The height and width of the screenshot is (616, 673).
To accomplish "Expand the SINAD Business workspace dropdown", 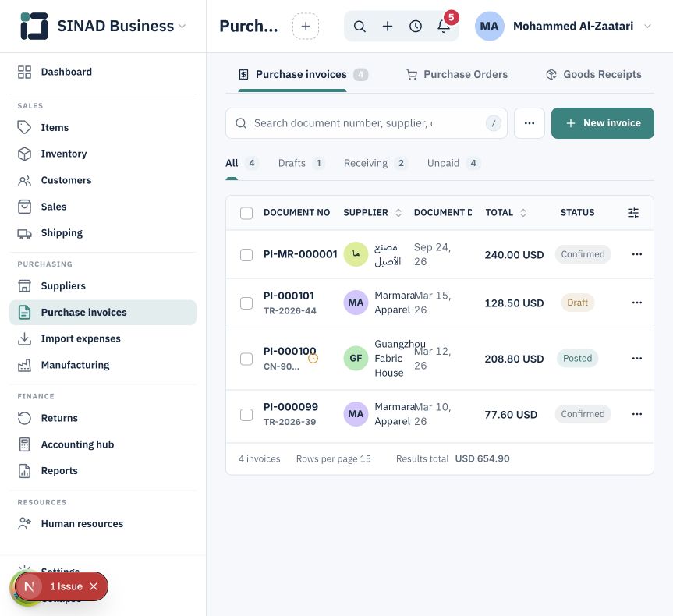I will point(182,27).
